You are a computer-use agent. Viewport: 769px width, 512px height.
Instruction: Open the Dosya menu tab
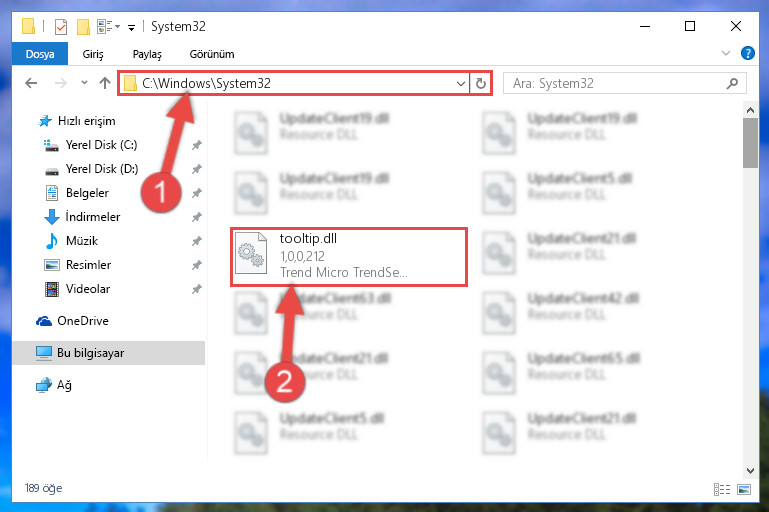40,54
